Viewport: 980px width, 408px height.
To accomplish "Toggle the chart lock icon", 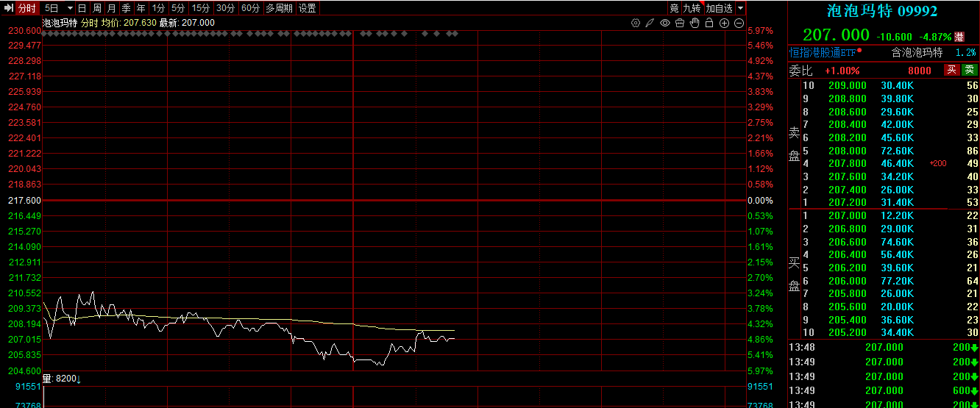I will (x=709, y=23).
